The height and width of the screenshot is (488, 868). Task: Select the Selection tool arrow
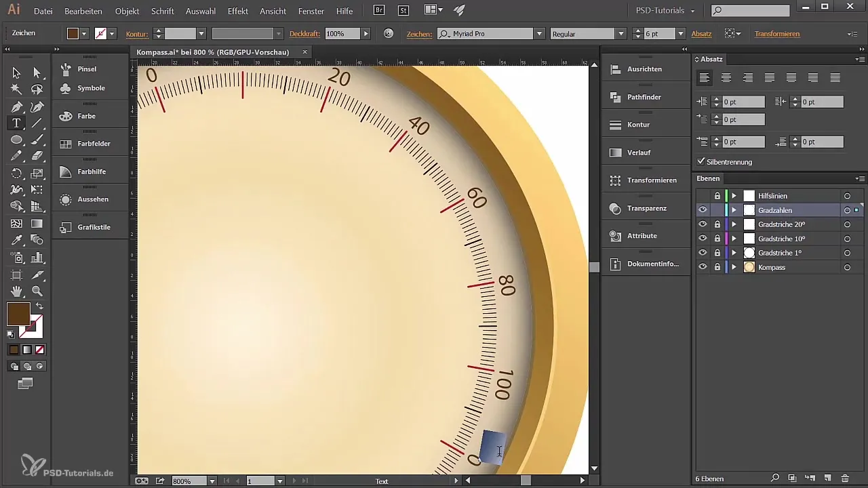(x=16, y=73)
